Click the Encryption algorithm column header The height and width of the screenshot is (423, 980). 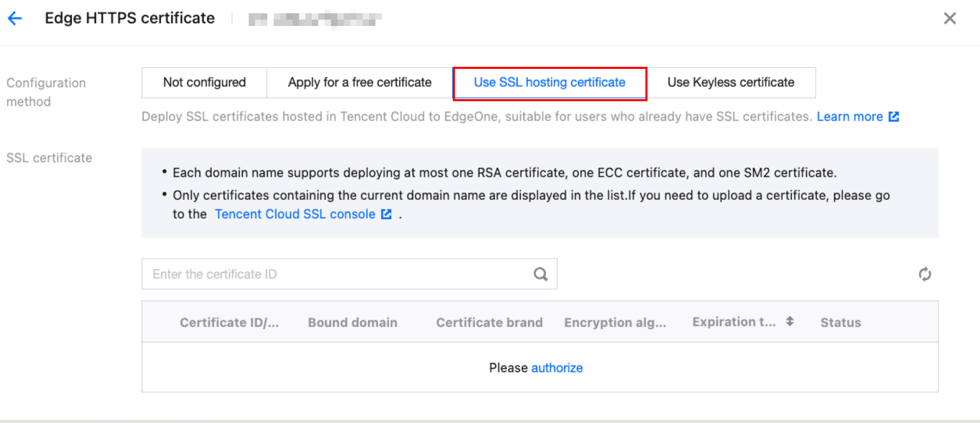point(615,322)
